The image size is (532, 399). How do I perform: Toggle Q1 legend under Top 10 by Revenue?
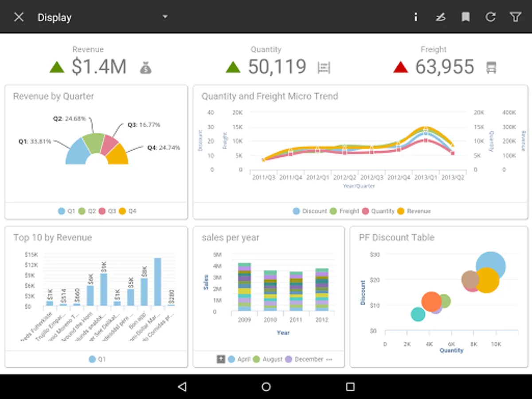pos(97,359)
